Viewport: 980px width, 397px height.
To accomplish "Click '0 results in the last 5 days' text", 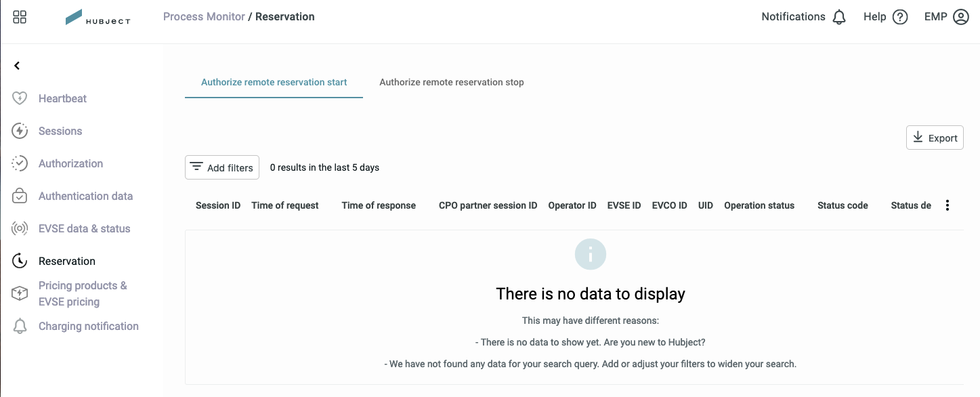I will tap(324, 167).
